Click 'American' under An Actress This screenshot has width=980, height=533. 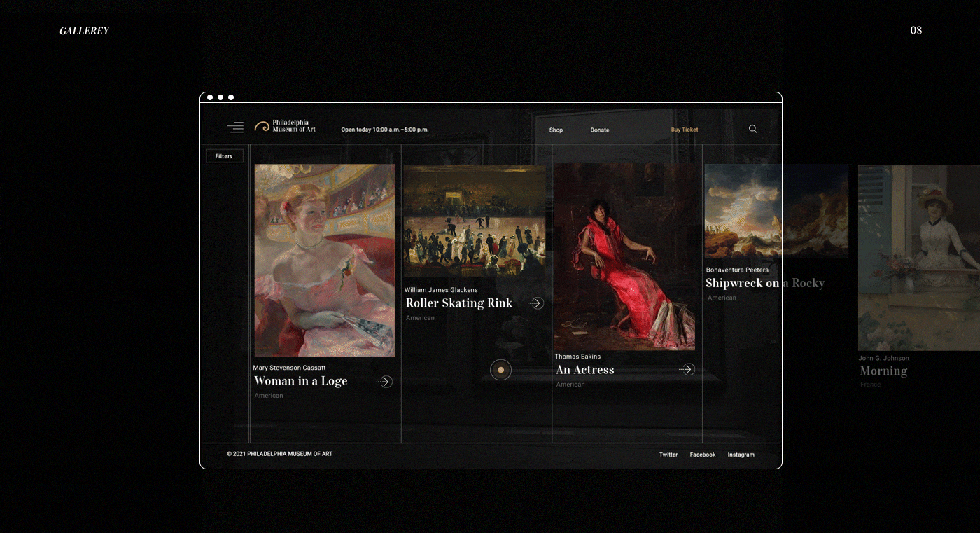(570, 385)
